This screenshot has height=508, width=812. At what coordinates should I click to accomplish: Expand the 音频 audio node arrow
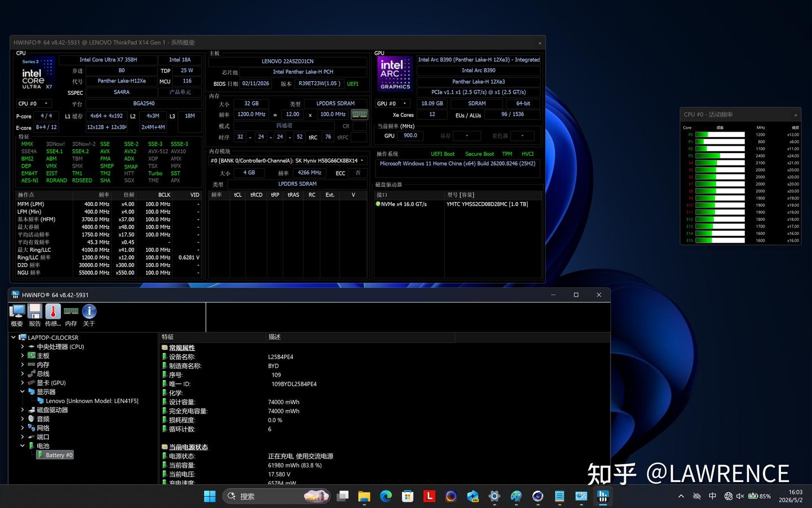pyautogui.click(x=23, y=419)
